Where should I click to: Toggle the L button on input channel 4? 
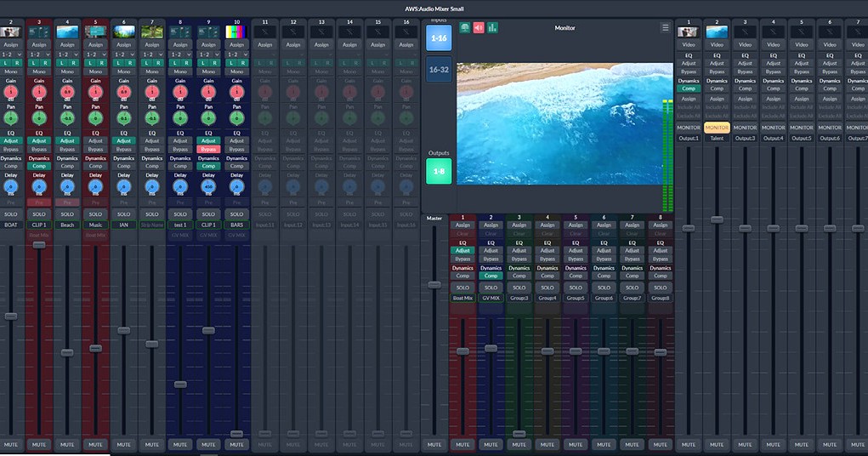coord(61,63)
